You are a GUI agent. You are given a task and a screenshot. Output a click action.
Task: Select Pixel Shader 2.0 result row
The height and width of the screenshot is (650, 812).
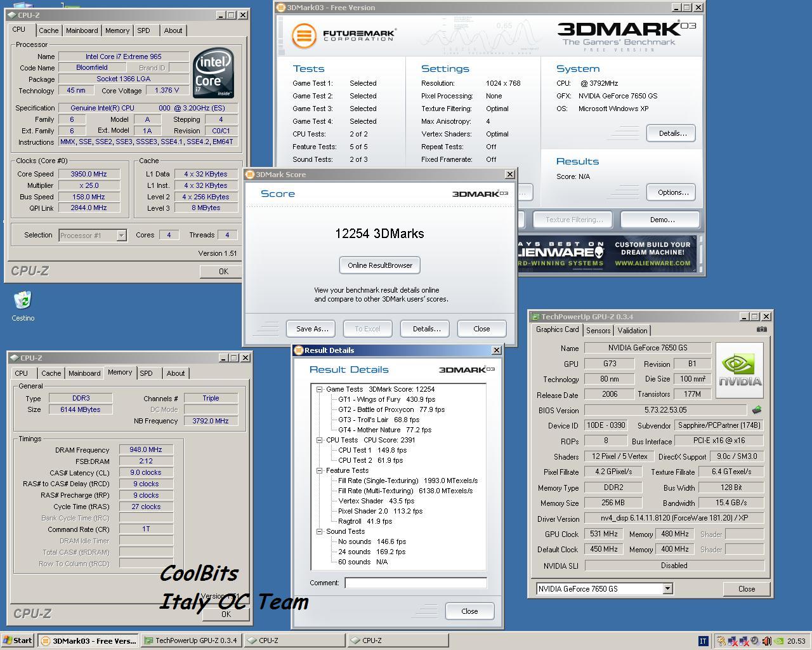380,511
